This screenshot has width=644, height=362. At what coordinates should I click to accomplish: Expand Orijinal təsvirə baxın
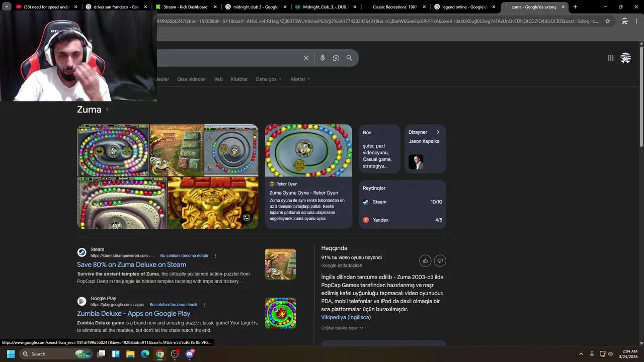click(342, 328)
